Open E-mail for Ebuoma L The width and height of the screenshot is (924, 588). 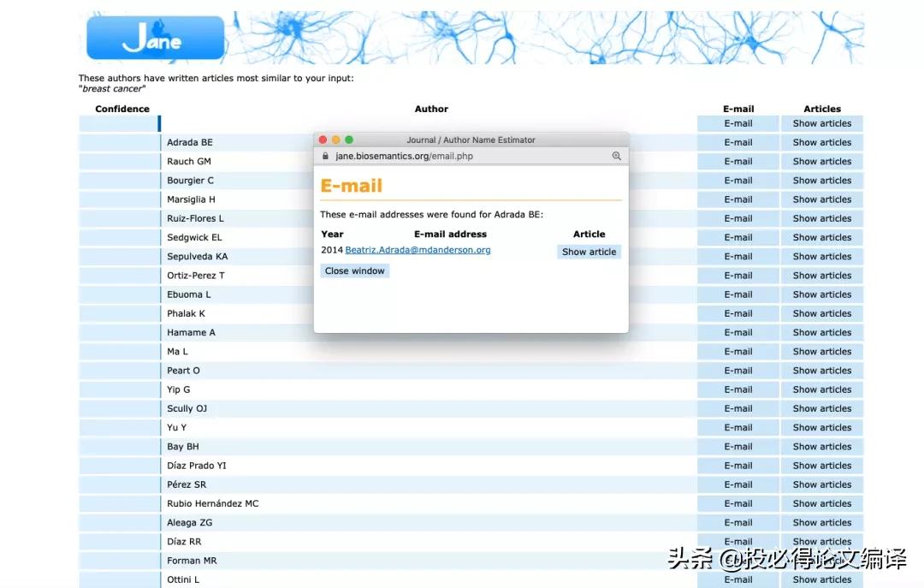738,294
